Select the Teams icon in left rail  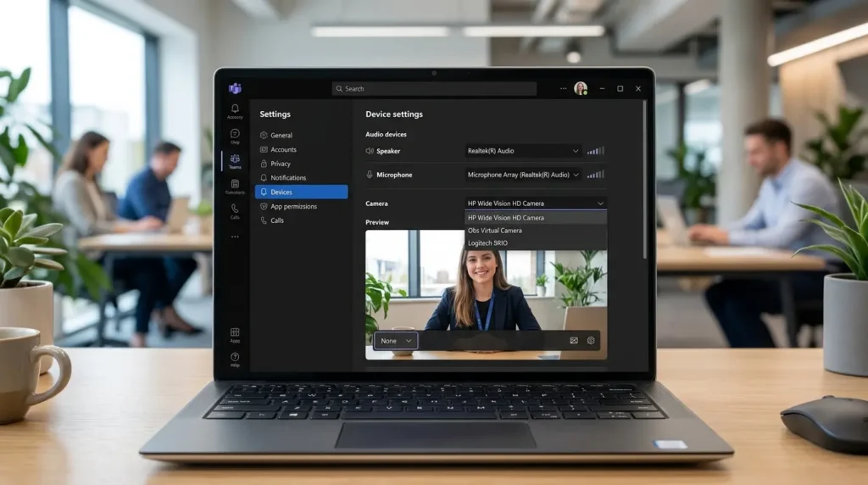(x=235, y=159)
